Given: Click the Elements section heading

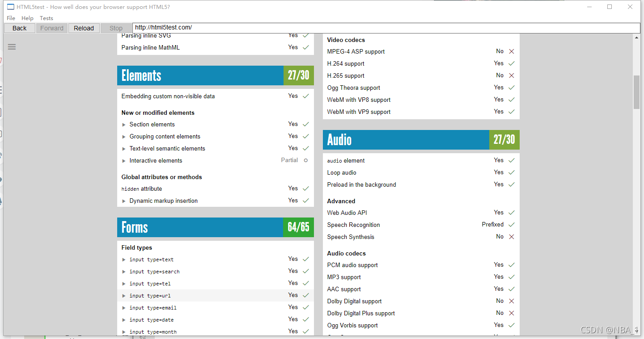Looking at the screenshot, I should pyautogui.click(x=141, y=75).
